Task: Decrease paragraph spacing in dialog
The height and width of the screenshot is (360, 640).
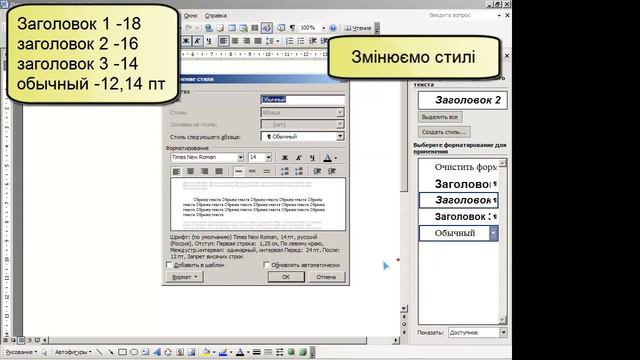Action: coord(299,171)
